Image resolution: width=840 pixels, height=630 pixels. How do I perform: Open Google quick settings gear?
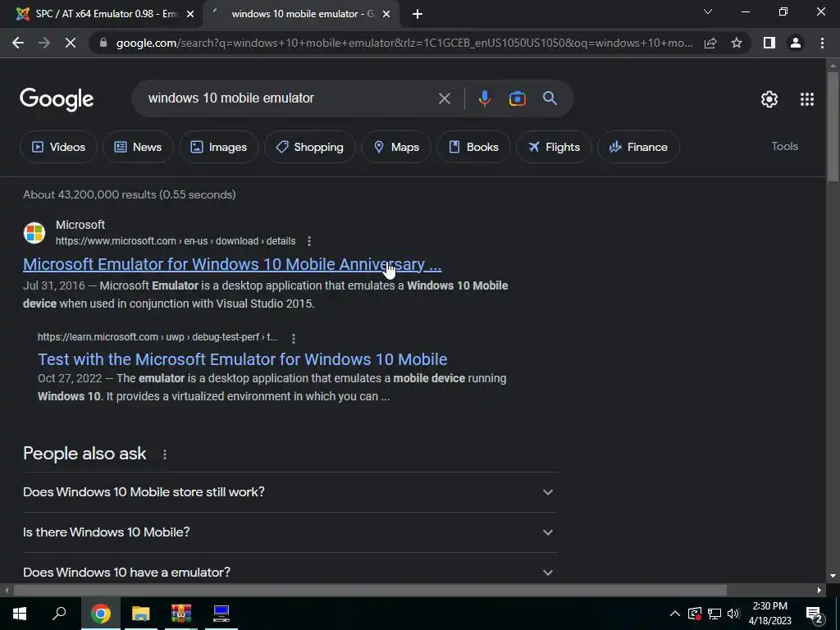[769, 99]
